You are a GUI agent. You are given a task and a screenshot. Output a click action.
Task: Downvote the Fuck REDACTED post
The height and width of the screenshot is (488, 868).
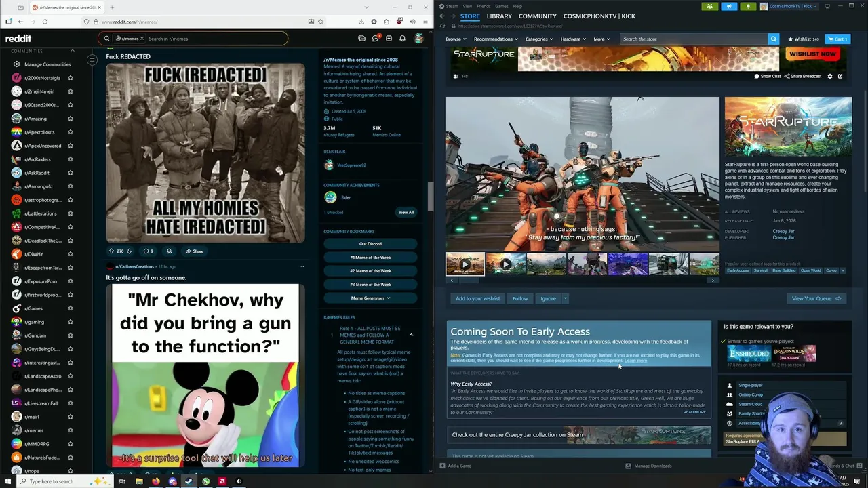[129, 251]
